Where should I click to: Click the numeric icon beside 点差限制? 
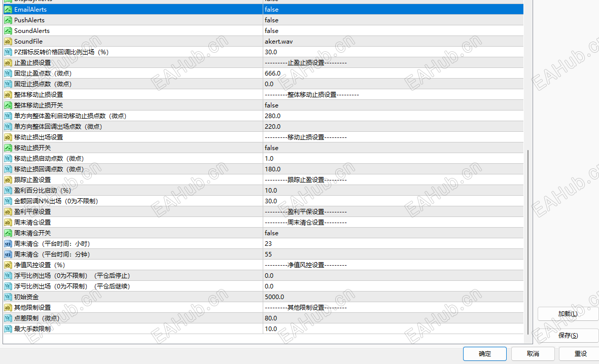pyautogui.click(x=8, y=318)
